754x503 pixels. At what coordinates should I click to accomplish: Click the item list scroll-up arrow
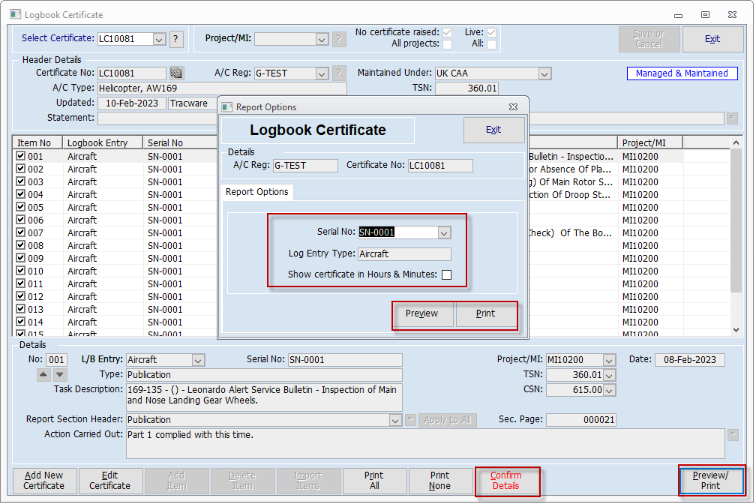point(736,143)
